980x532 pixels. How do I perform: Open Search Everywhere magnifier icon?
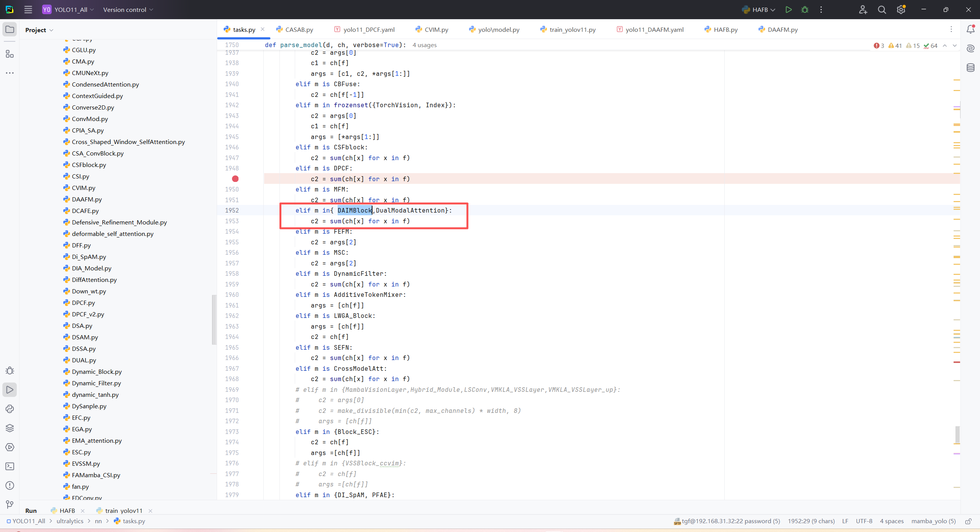(882, 10)
